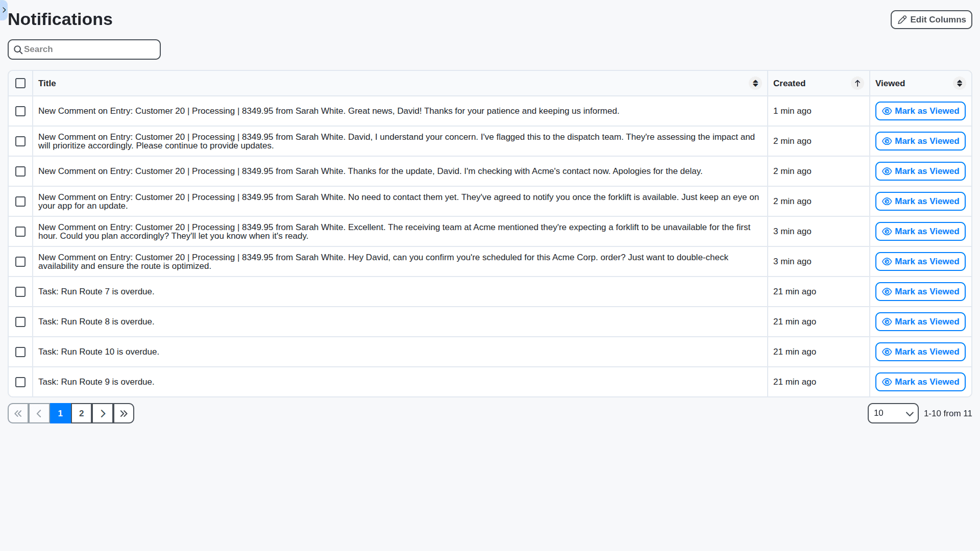Click the eye icon on Task Run Route 7 row
The image size is (980, 551).
887,291
